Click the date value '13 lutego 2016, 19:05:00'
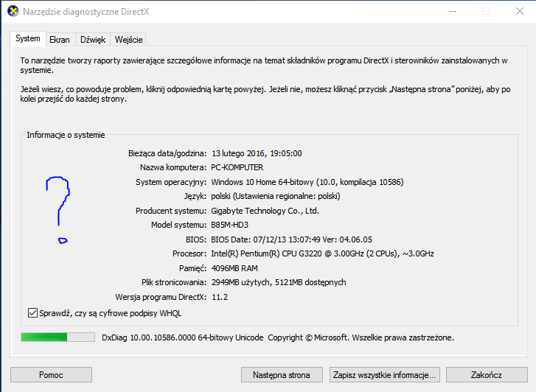The image size is (536, 392). click(257, 153)
